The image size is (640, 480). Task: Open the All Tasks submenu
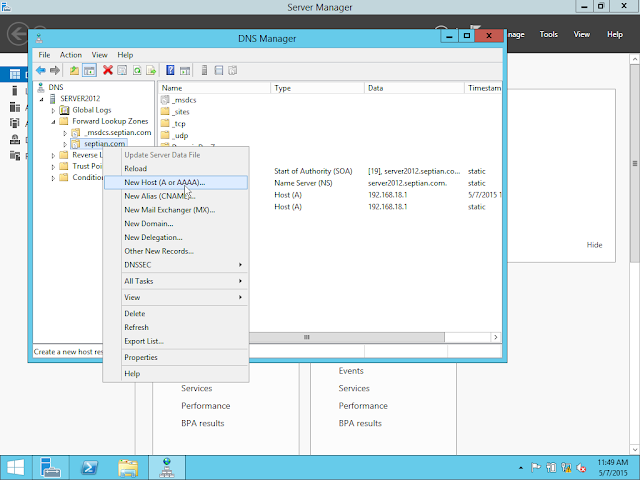tap(176, 281)
